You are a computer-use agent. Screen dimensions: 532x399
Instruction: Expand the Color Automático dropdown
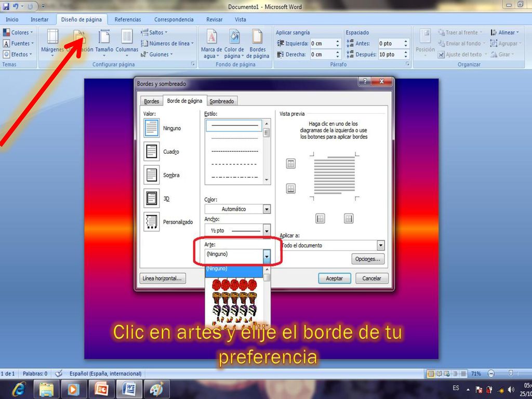pos(267,209)
